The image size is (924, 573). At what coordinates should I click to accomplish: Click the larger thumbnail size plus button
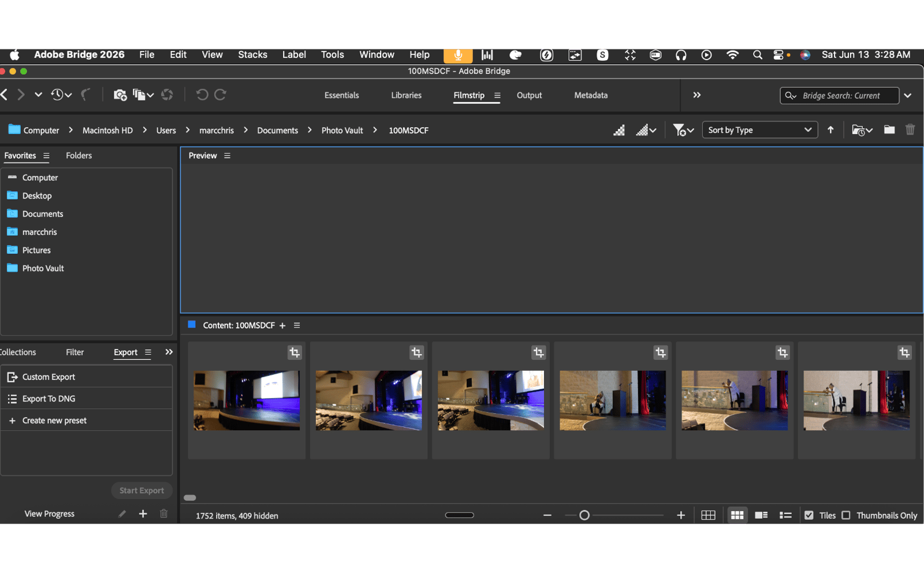coord(681,515)
